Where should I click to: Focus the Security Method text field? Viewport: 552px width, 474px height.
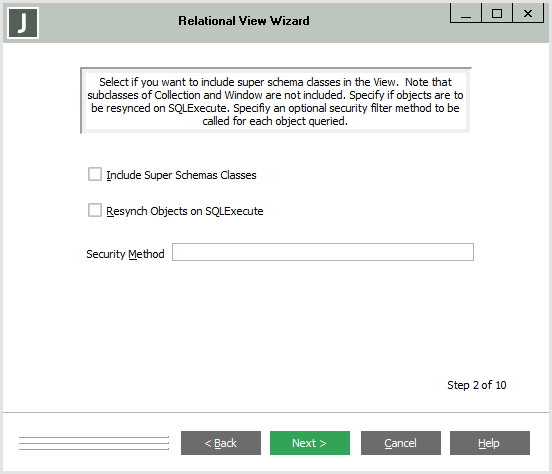point(323,252)
